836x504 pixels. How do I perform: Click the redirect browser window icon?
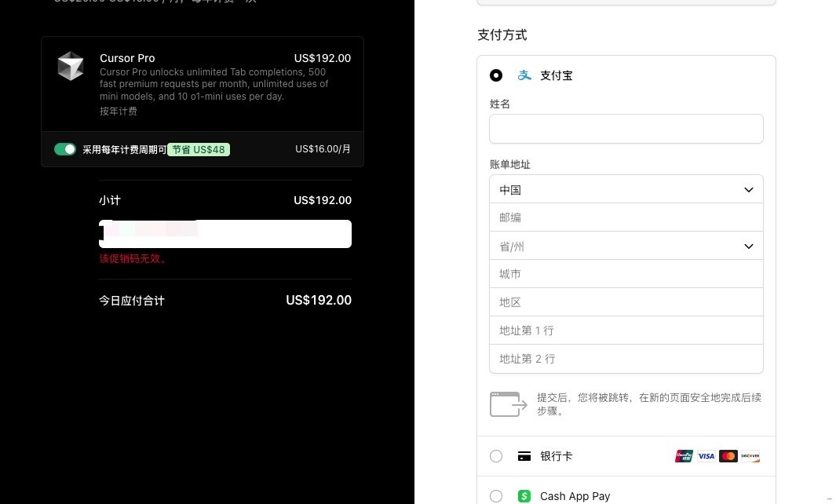point(508,404)
